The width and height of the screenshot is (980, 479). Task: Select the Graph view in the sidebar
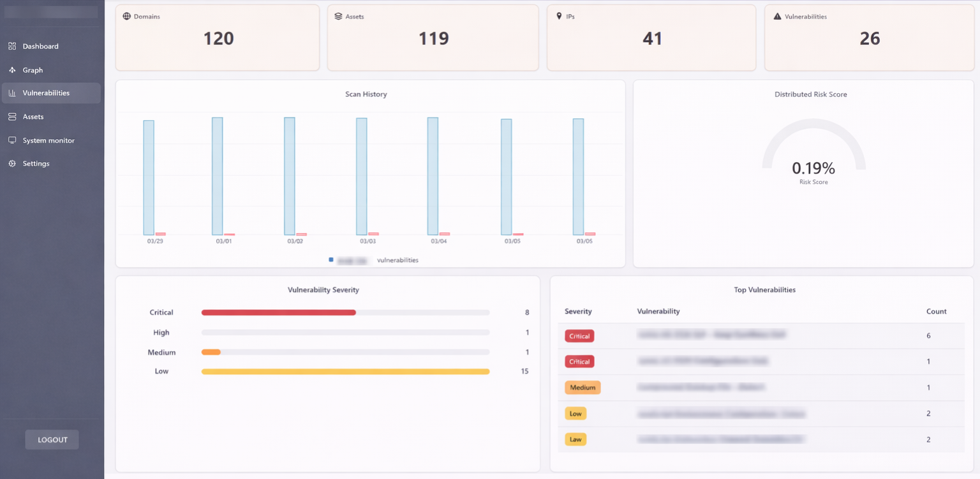click(x=11, y=70)
